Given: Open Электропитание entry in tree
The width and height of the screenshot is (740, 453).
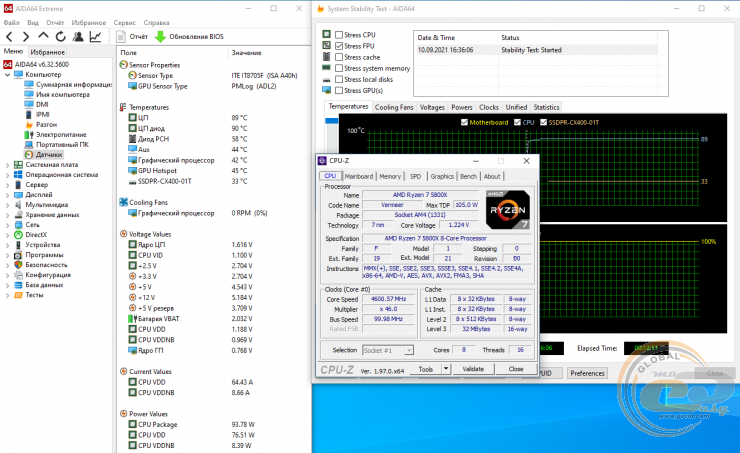Looking at the screenshot, I should tap(61, 134).
